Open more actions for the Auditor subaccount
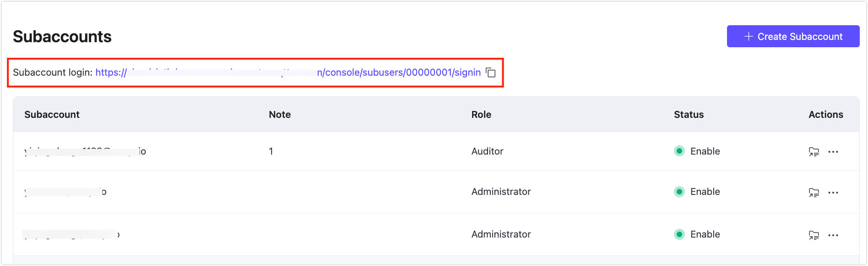868x266 pixels. [x=833, y=152]
